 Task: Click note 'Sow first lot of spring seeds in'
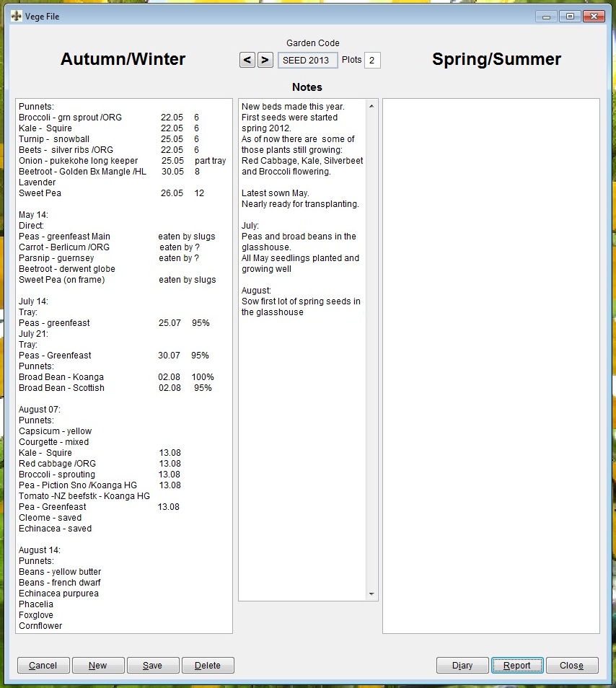301,301
